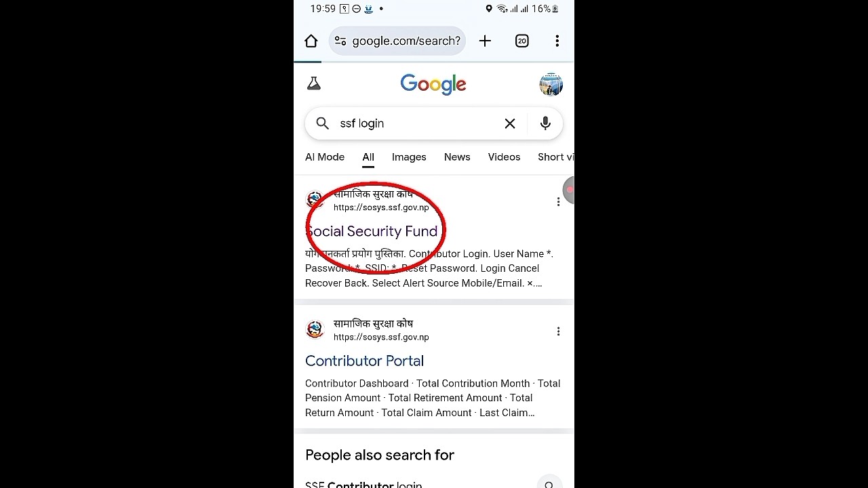Open Search Labs flask icon
The image size is (868, 488).
(313, 83)
